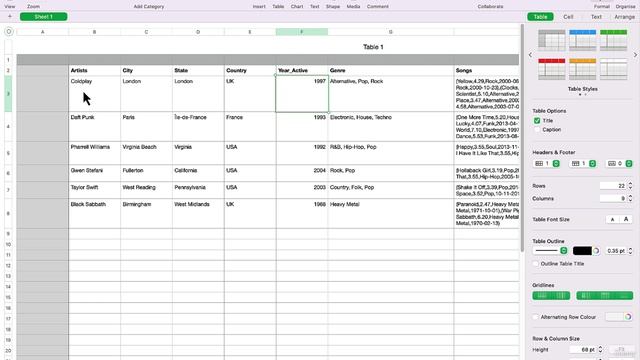Enable Outline Table Title checkbox
The height and width of the screenshot is (360, 640).
point(536,264)
